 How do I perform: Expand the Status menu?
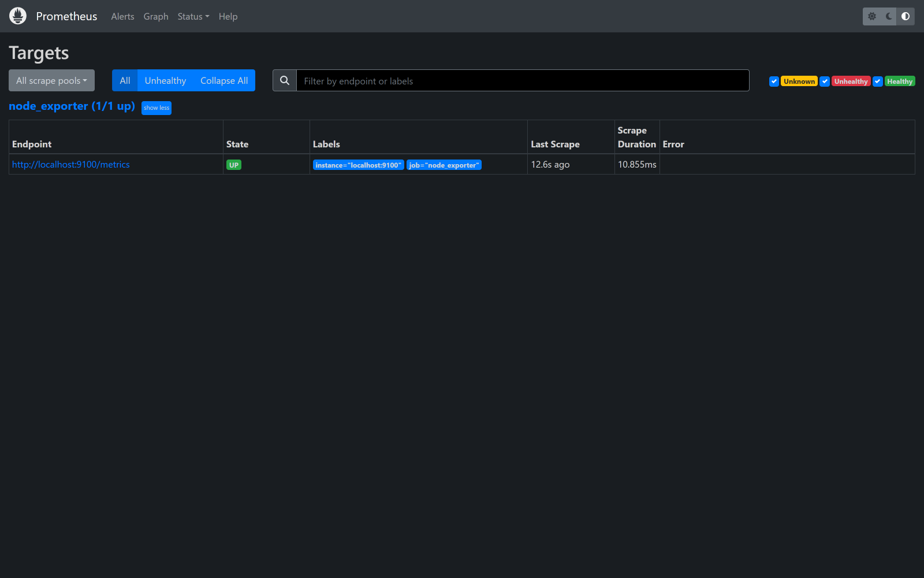(x=193, y=16)
